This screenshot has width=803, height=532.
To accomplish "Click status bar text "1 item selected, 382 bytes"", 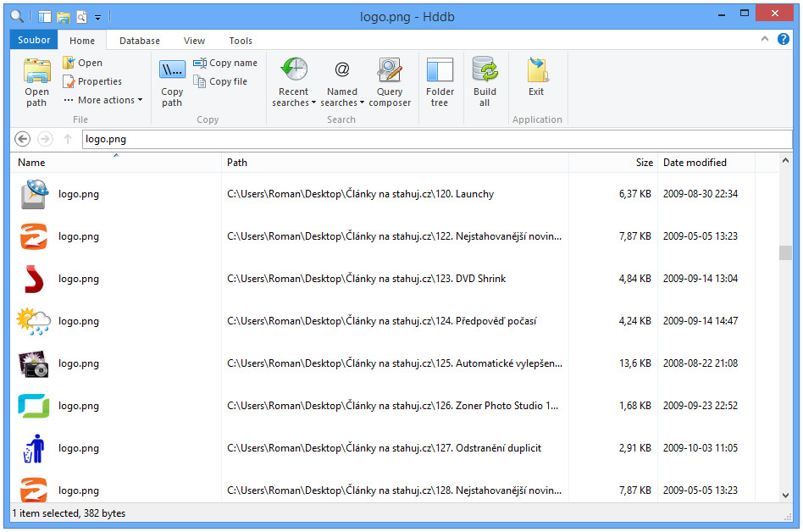I will 69,513.
